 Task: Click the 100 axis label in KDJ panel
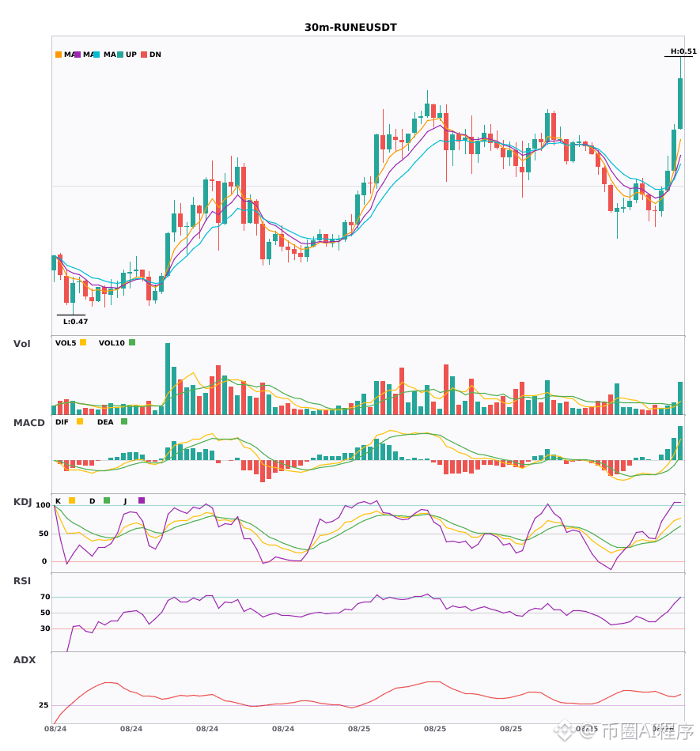pos(44,505)
